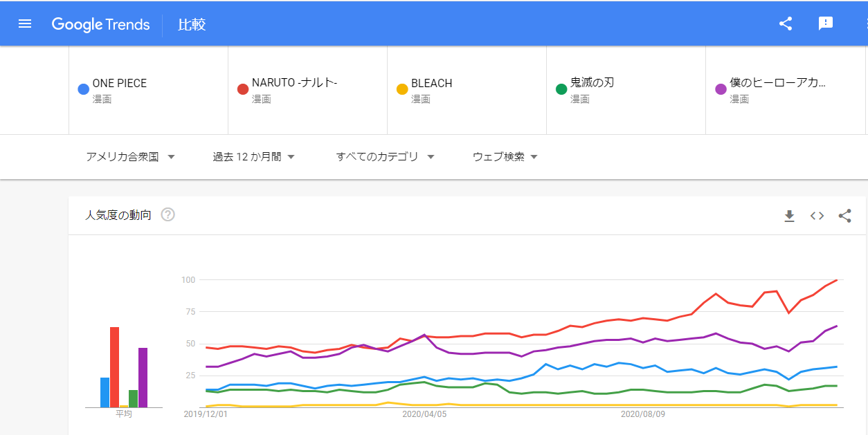This screenshot has height=435, width=868.
Task: Click the purple dot for 僕のヒーローアカデミア
Action: coord(721,89)
